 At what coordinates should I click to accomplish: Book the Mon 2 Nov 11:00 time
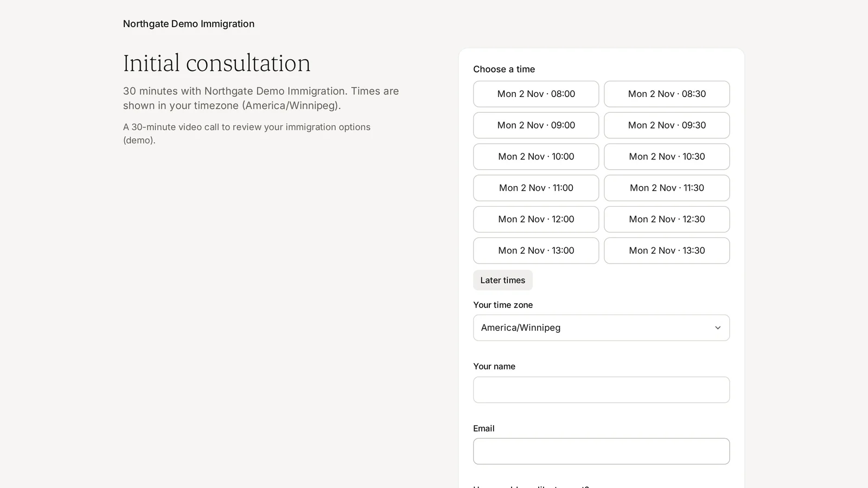536,188
